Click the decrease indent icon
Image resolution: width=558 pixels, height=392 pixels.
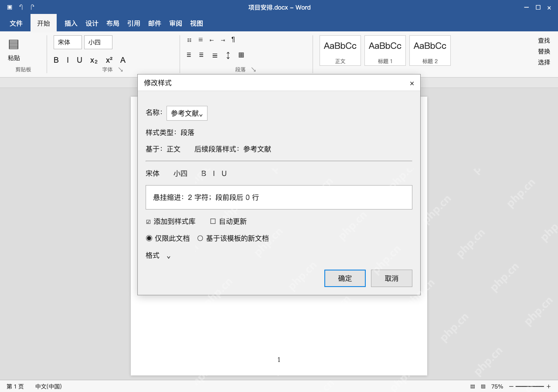(x=212, y=40)
